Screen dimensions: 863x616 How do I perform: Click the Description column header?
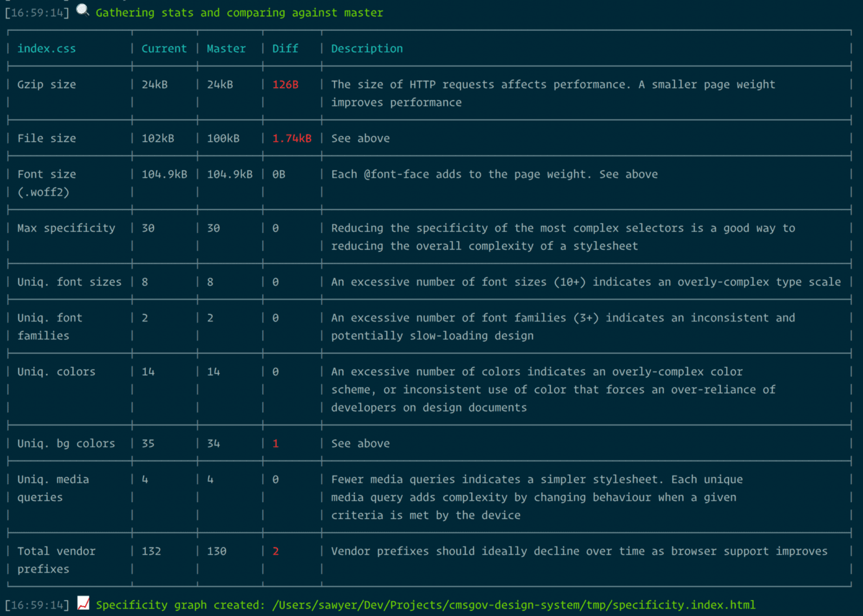click(x=367, y=48)
